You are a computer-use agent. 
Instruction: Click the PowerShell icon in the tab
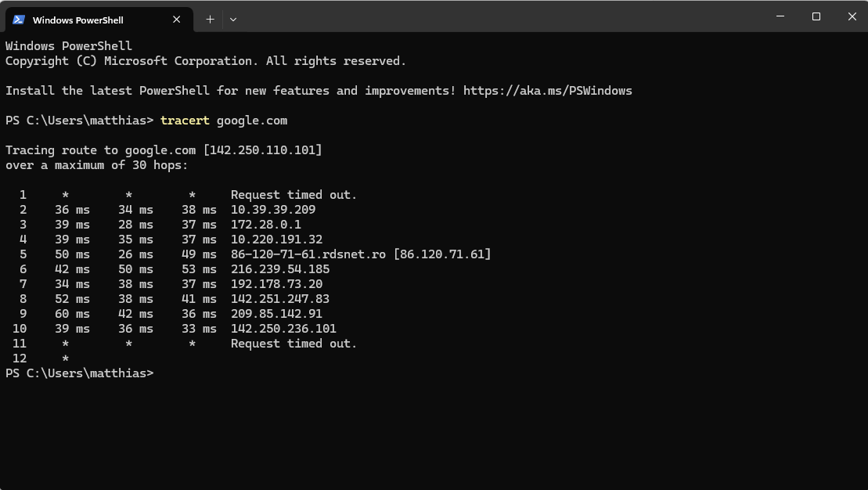coord(19,20)
